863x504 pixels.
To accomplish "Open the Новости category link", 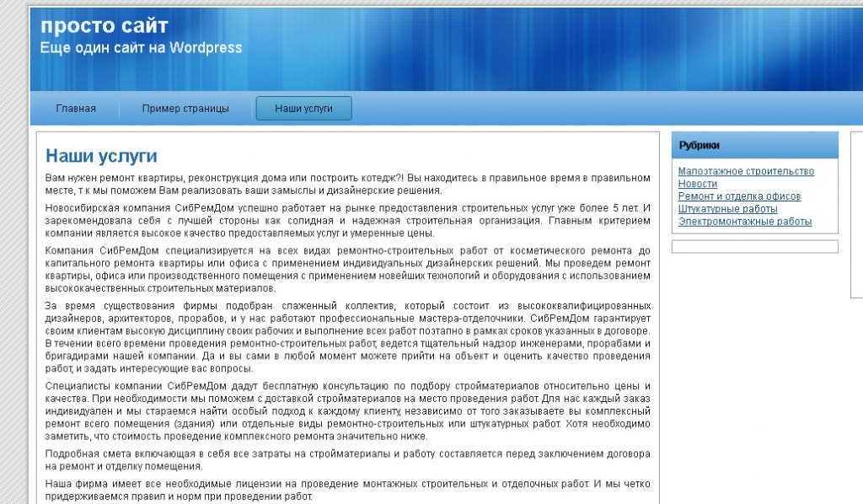I will pos(697,184).
